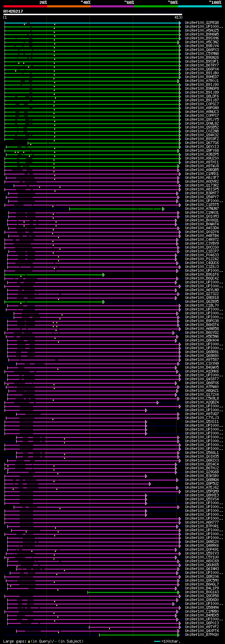Viewport: 225px width, 644px height.
Task: Select hit UniRef100_B9HED7
Action: coord(202,77)
